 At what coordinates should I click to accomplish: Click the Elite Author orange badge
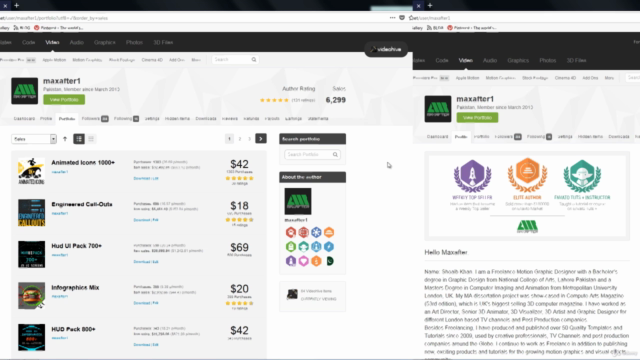click(527, 175)
